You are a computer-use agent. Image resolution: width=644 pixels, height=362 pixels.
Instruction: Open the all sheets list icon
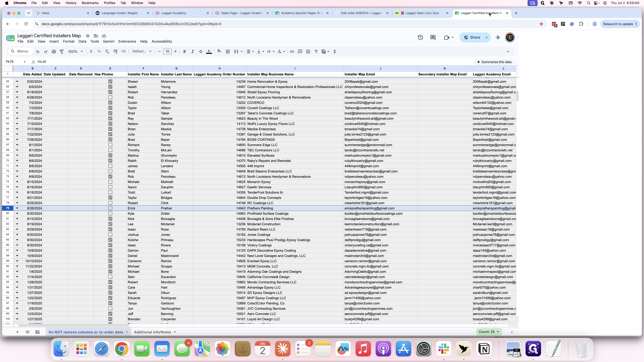pyautogui.click(x=28, y=332)
